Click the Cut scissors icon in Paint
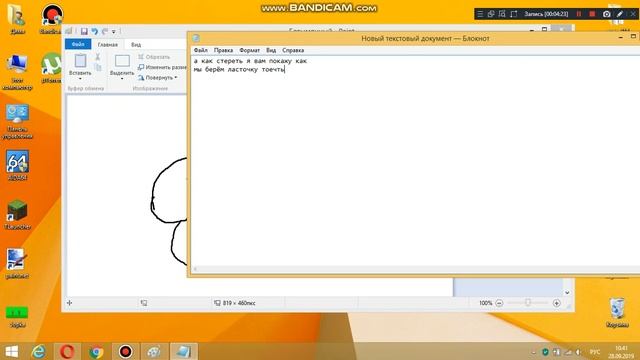 98,57
